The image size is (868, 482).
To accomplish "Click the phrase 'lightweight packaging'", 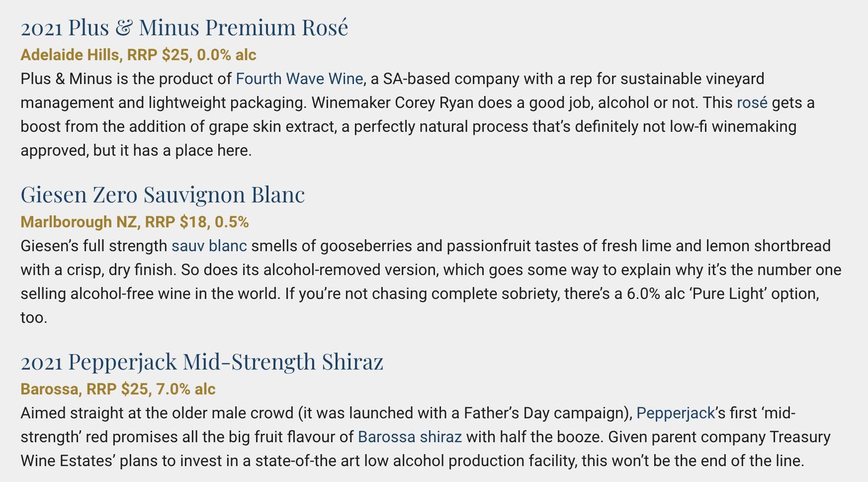I will tap(227, 102).
